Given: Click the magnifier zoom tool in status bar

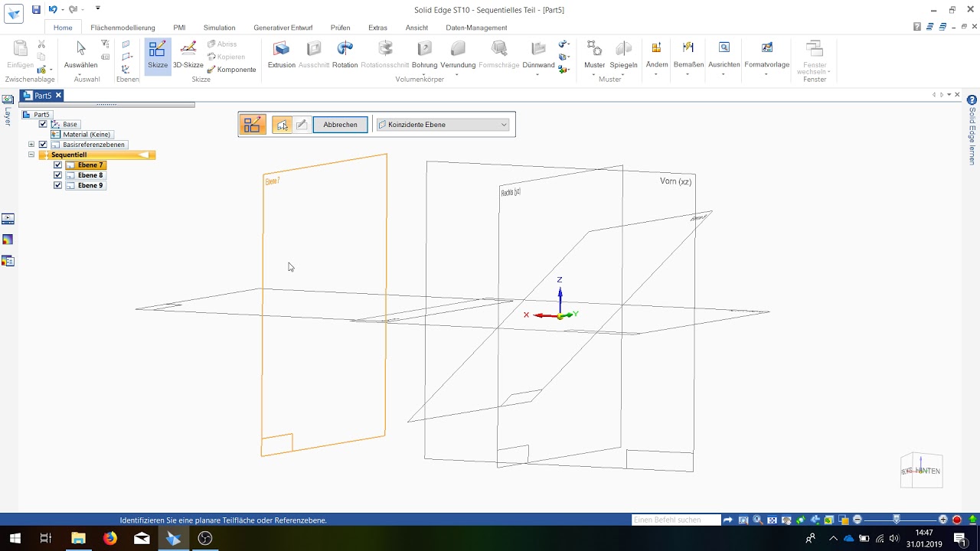Looking at the screenshot, I should coord(757,520).
